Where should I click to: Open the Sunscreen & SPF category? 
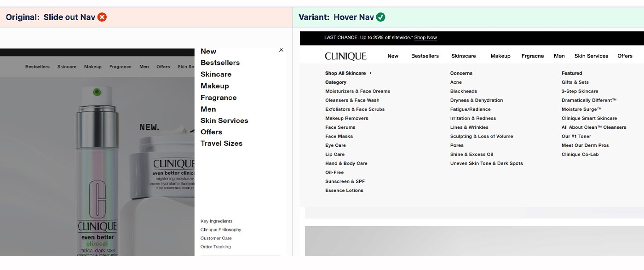pyautogui.click(x=345, y=182)
